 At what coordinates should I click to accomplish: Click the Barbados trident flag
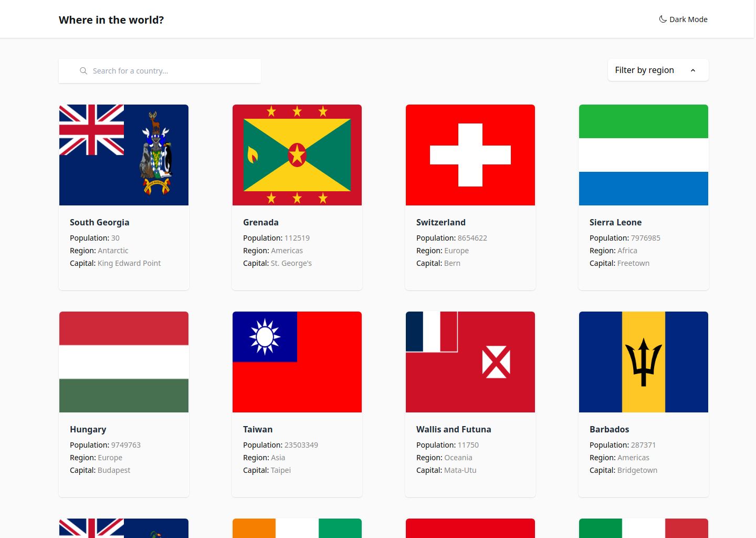[643, 361]
